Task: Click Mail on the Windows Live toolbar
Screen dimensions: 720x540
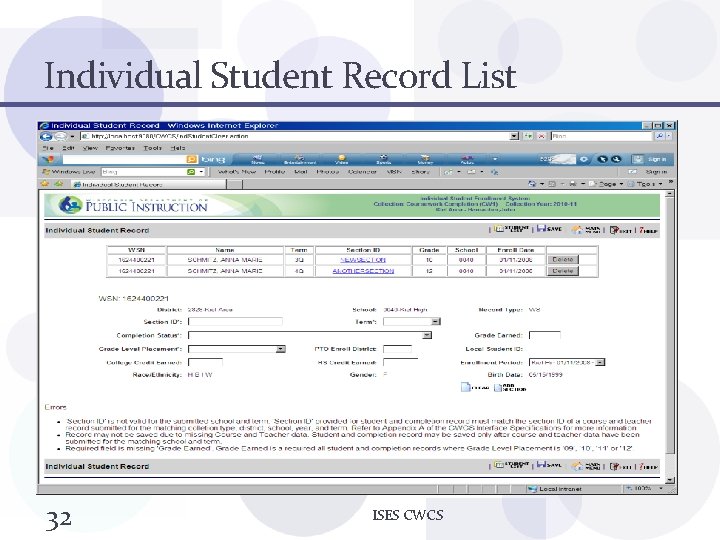Action: pos(300,172)
